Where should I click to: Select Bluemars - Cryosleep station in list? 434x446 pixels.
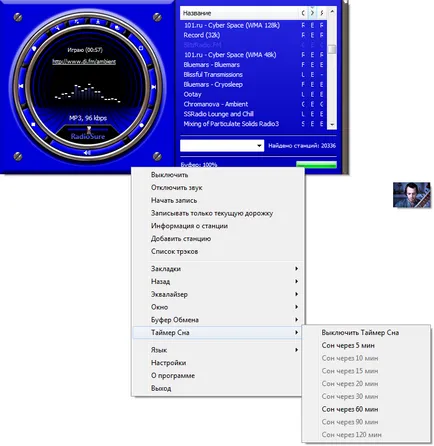213,84
